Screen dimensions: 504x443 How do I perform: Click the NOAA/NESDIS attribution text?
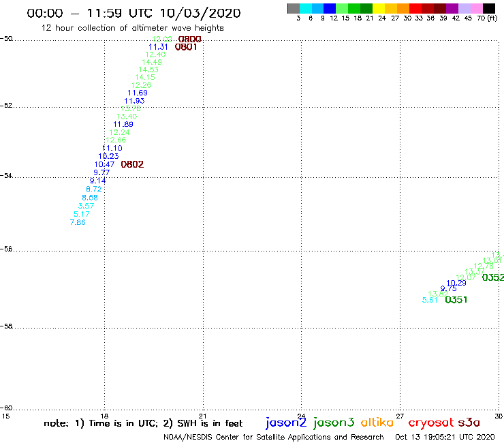click(274, 437)
